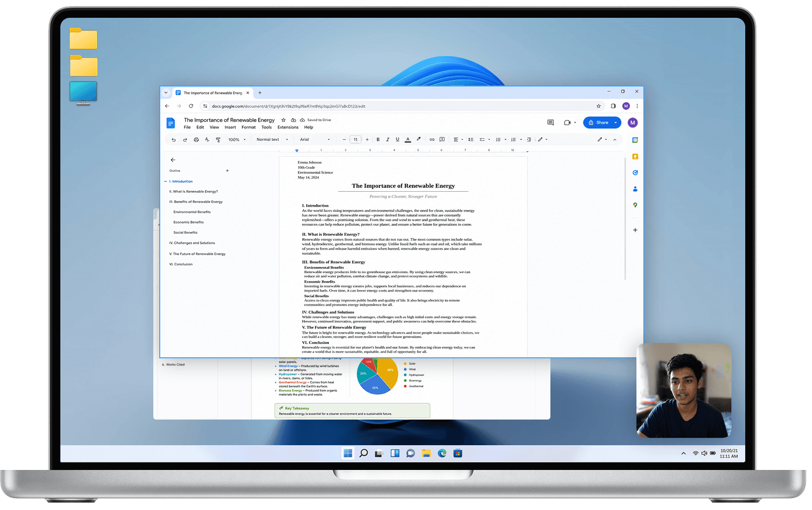
Task: Toggle bold formatting
Action: [x=378, y=140]
